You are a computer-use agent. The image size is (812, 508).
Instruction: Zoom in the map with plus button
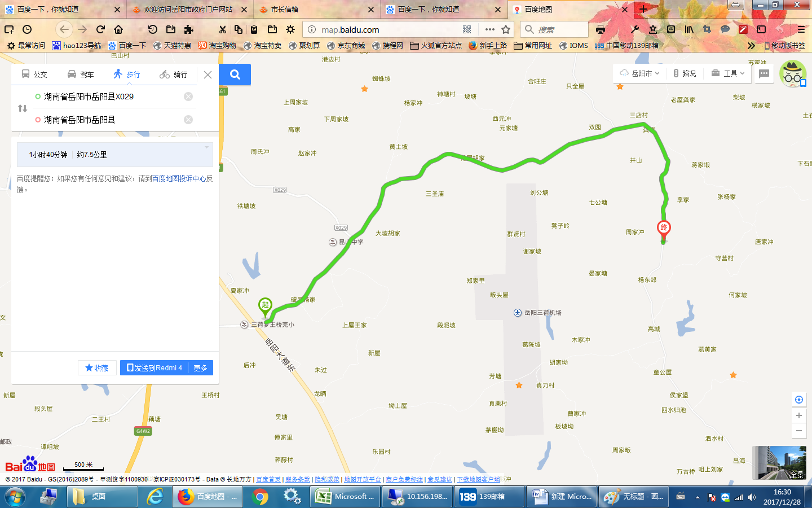click(x=798, y=415)
